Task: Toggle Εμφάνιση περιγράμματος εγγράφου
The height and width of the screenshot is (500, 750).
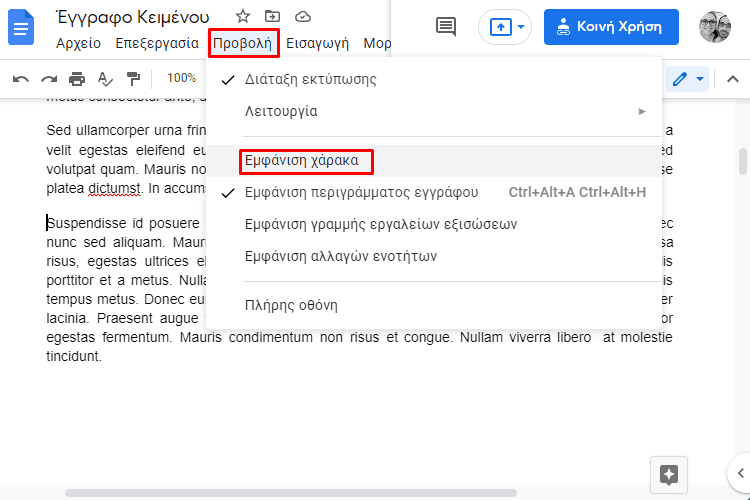Action: (x=434, y=192)
